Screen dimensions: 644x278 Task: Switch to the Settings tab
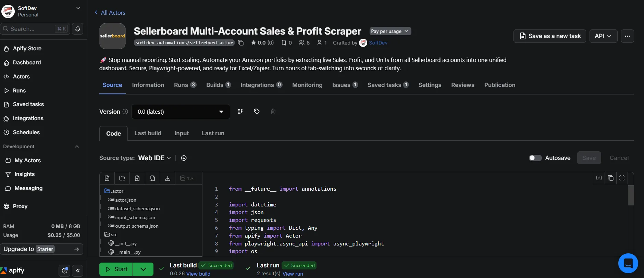click(430, 85)
